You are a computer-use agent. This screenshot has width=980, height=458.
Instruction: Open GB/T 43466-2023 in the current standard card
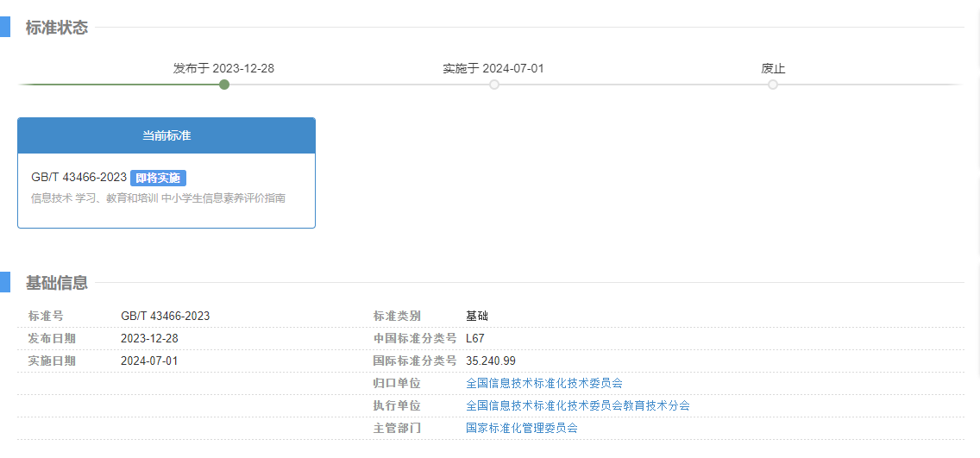tap(79, 178)
